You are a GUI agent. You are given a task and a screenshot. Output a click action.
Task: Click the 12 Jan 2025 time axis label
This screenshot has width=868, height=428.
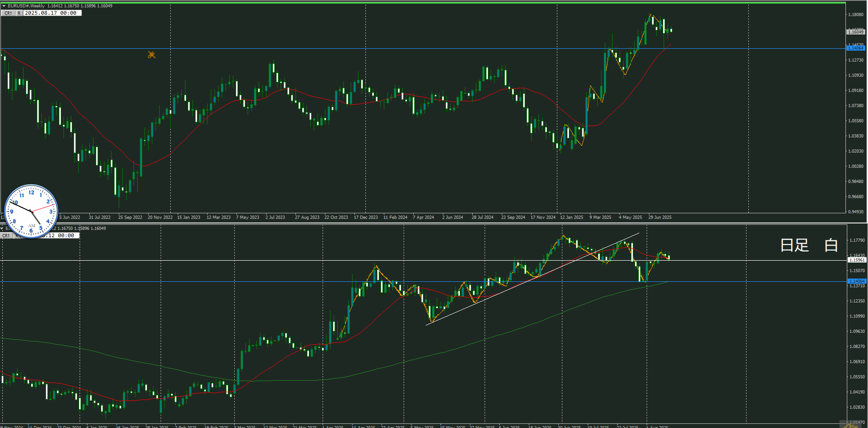[572, 217]
